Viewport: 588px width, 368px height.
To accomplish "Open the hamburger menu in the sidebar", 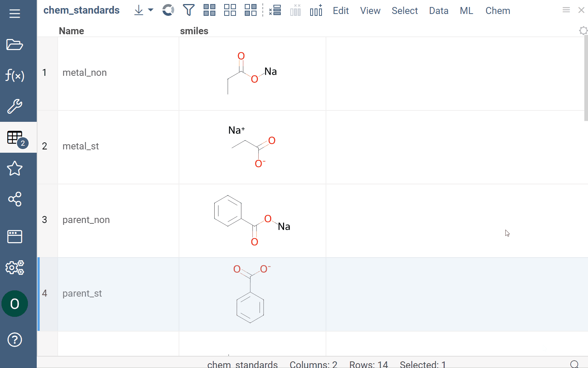I will pyautogui.click(x=15, y=14).
